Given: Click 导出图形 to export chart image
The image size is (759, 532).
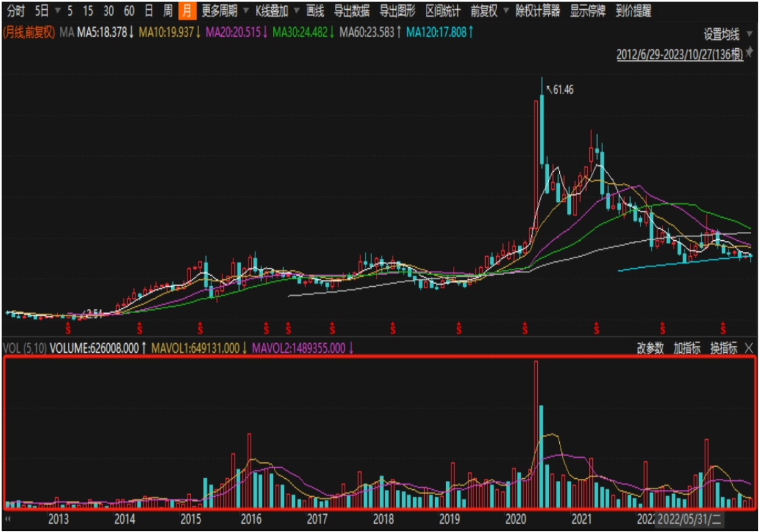Looking at the screenshot, I should [x=397, y=11].
